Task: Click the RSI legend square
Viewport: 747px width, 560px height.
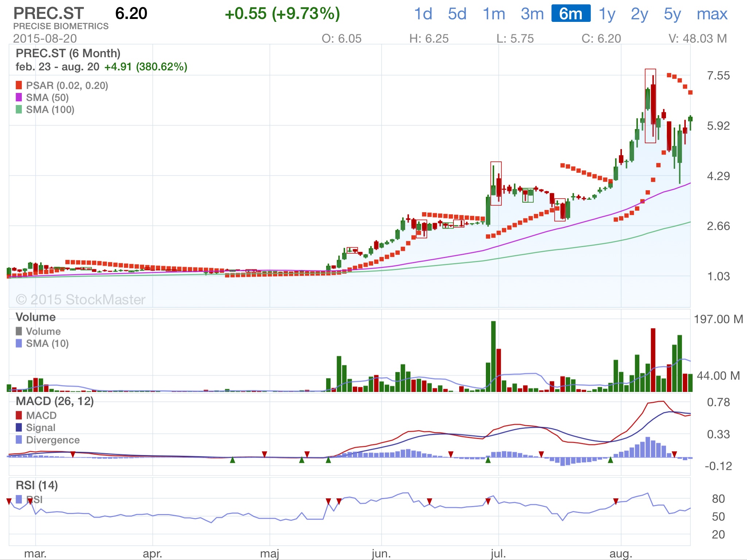Action: coord(19,499)
